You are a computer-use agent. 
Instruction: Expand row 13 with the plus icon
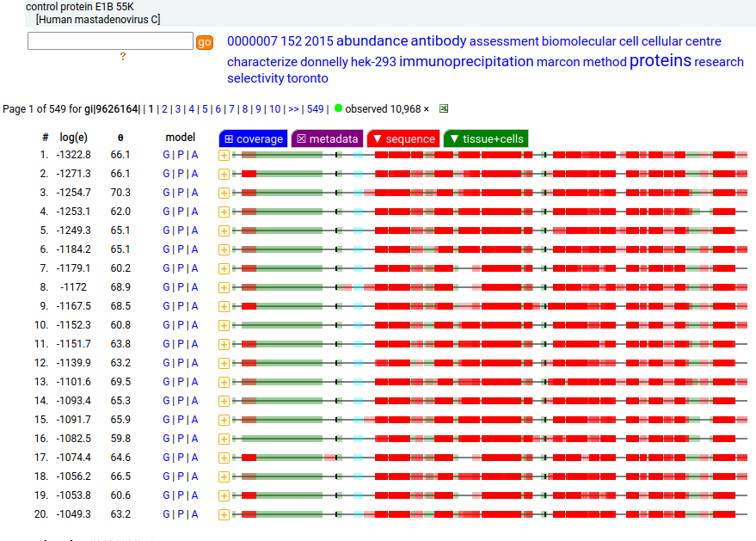pos(224,383)
